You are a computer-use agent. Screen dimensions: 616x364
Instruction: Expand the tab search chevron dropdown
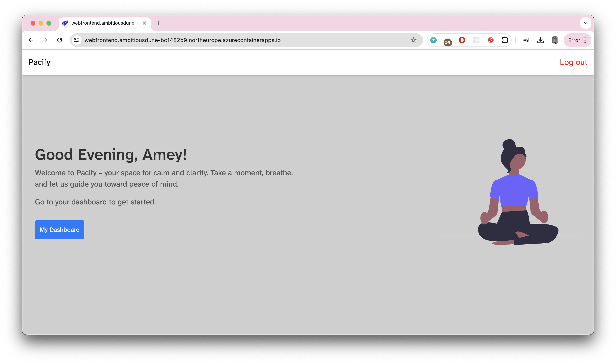tap(586, 23)
